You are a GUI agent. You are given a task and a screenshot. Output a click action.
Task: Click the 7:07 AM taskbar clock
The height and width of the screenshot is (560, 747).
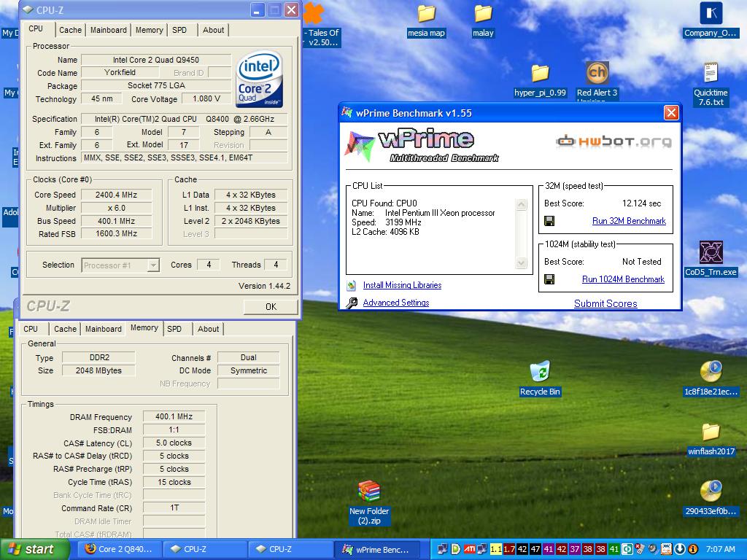click(x=720, y=549)
